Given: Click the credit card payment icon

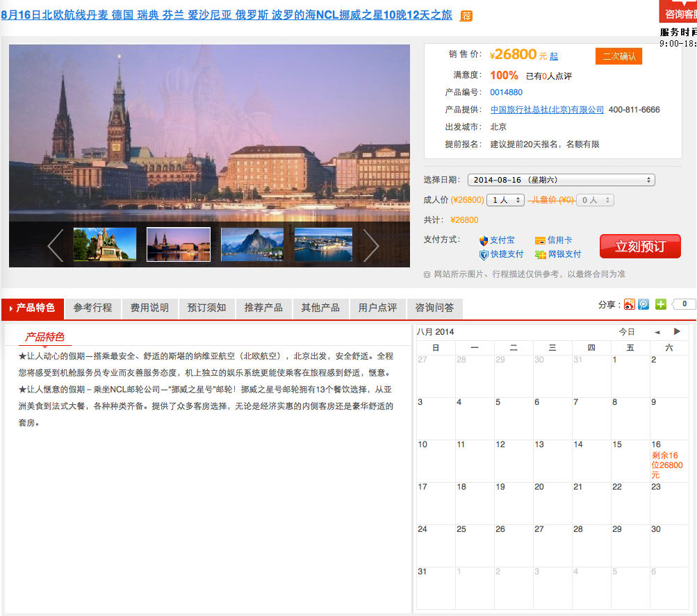Looking at the screenshot, I should 540,241.
